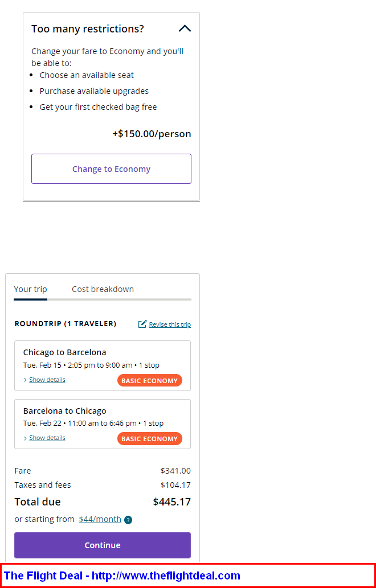Open The Flight Deal website link

pyautogui.click(x=122, y=575)
